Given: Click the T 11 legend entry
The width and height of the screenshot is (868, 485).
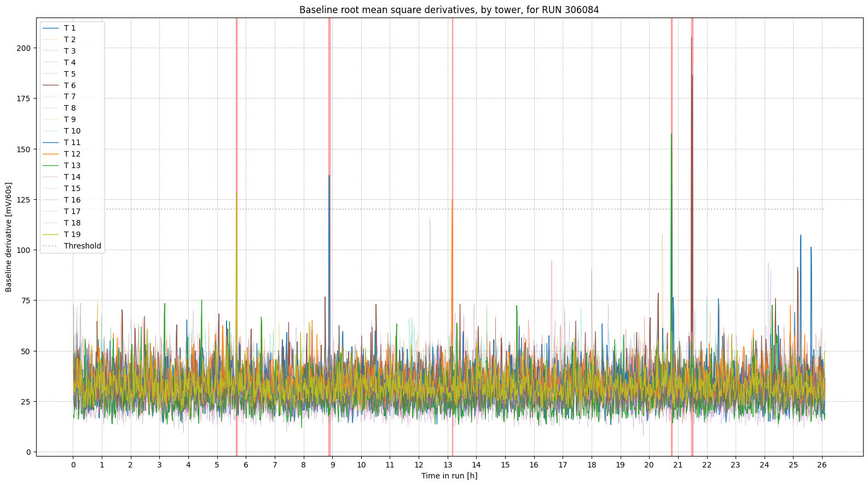Looking at the screenshot, I should point(72,142).
